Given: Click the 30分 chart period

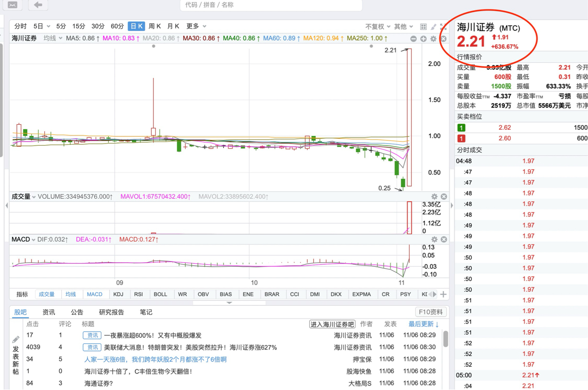Looking at the screenshot, I should coord(98,26).
